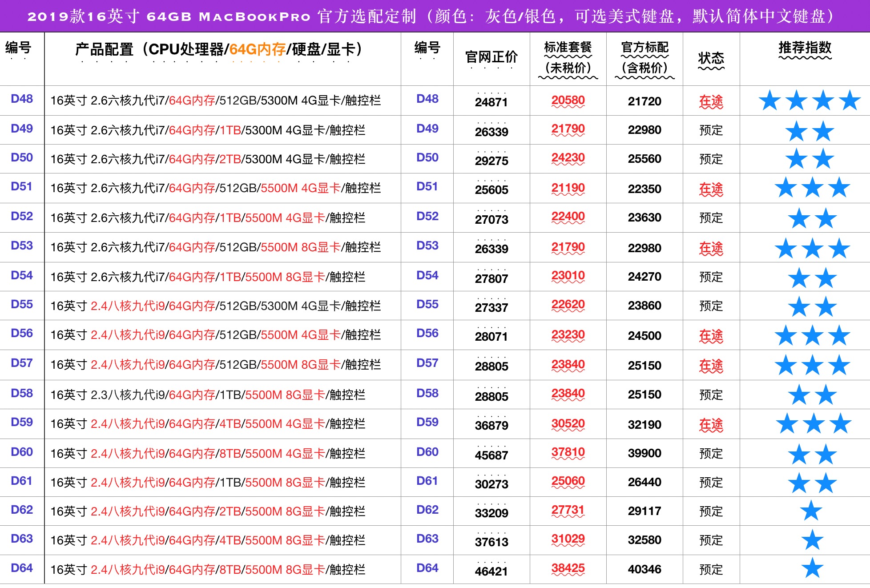The image size is (870, 588).
Task: Click the red price 38425
Action: [568, 568]
